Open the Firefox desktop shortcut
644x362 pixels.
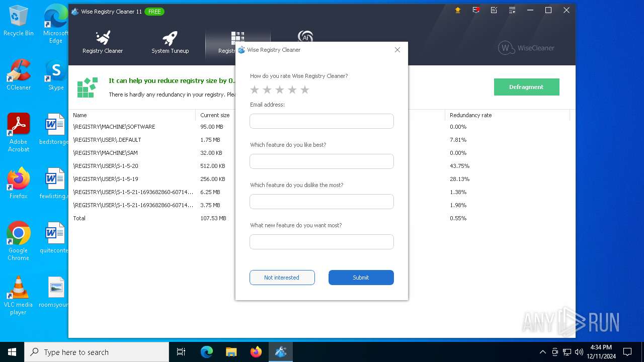pyautogui.click(x=19, y=184)
